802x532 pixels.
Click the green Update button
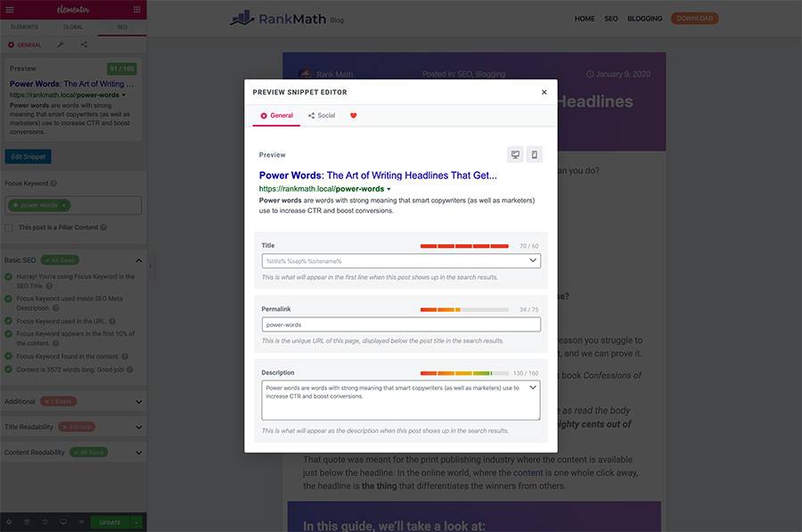pos(110,522)
